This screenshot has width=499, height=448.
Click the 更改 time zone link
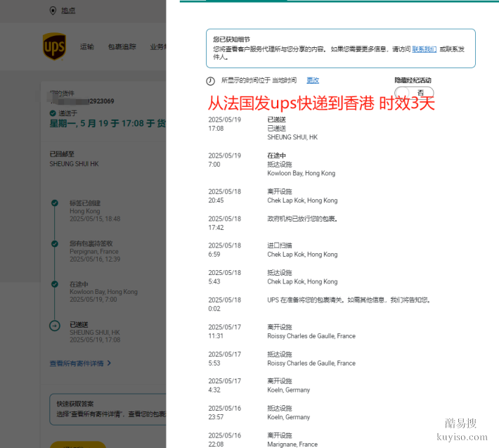tap(313, 80)
